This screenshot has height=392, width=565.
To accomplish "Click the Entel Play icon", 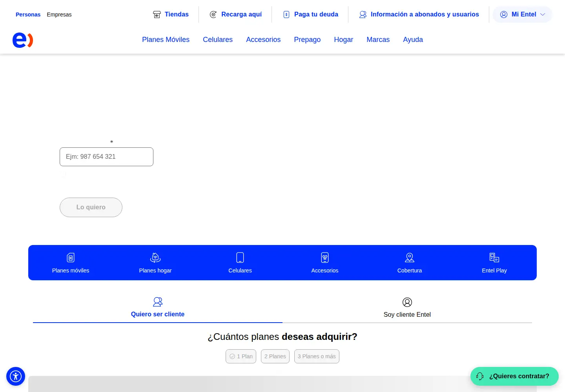I will (x=494, y=258).
